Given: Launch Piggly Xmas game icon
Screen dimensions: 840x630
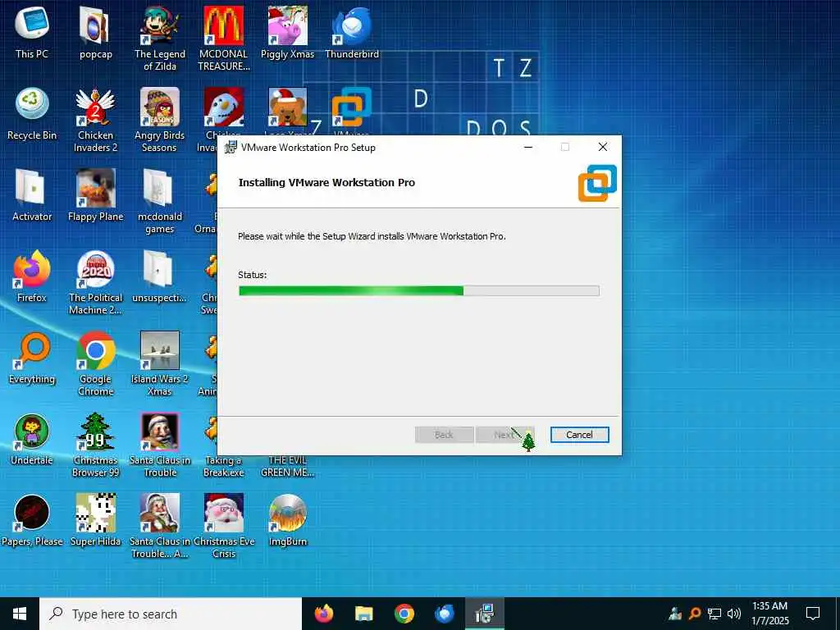Looking at the screenshot, I should tap(288, 32).
